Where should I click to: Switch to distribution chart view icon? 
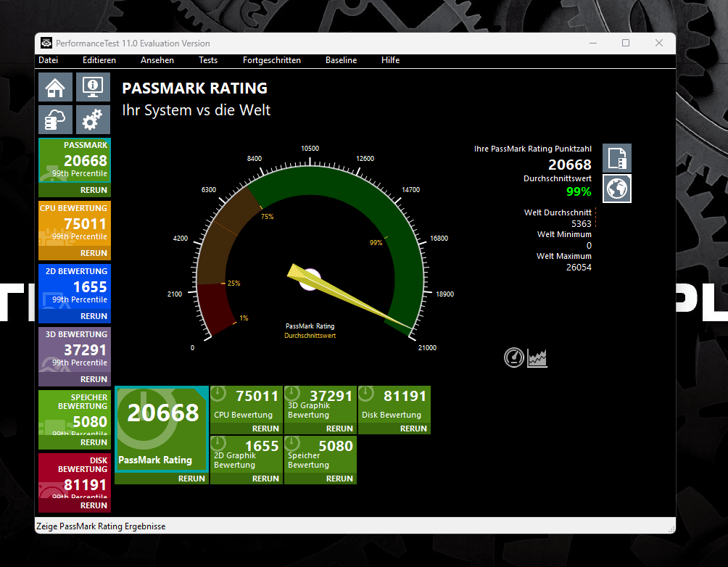pos(537,358)
